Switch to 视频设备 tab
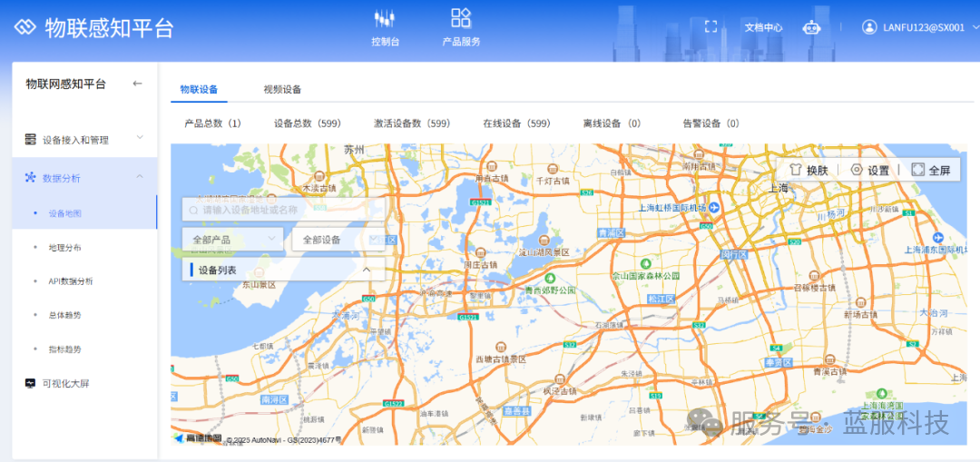Screen dimensions: 980x462 tap(282, 89)
